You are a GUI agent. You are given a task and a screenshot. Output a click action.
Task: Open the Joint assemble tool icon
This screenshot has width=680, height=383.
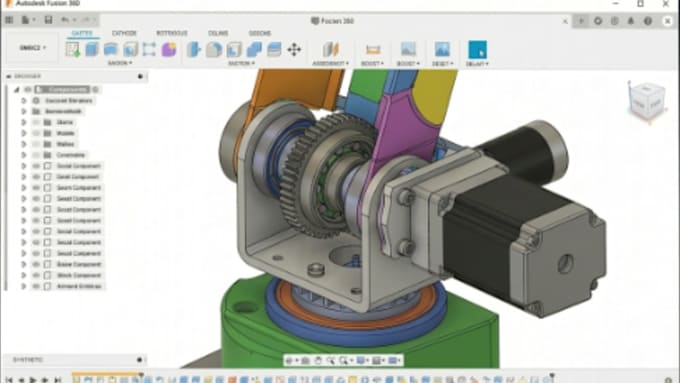coord(330,49)
